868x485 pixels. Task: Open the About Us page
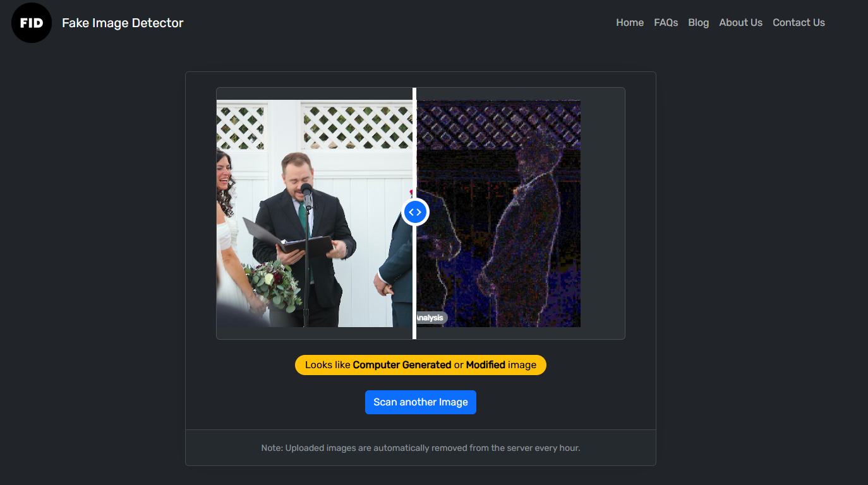pyautogui.click(x=741, y=23)
